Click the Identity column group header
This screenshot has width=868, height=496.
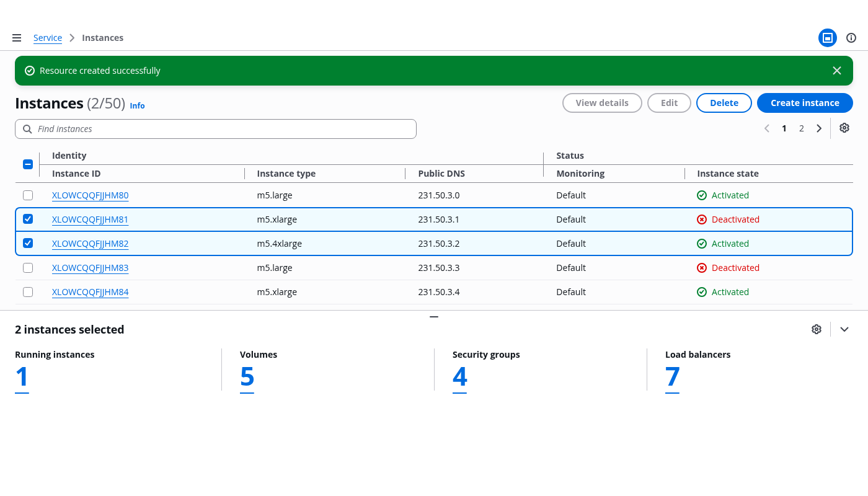click(x=69, y=156)
